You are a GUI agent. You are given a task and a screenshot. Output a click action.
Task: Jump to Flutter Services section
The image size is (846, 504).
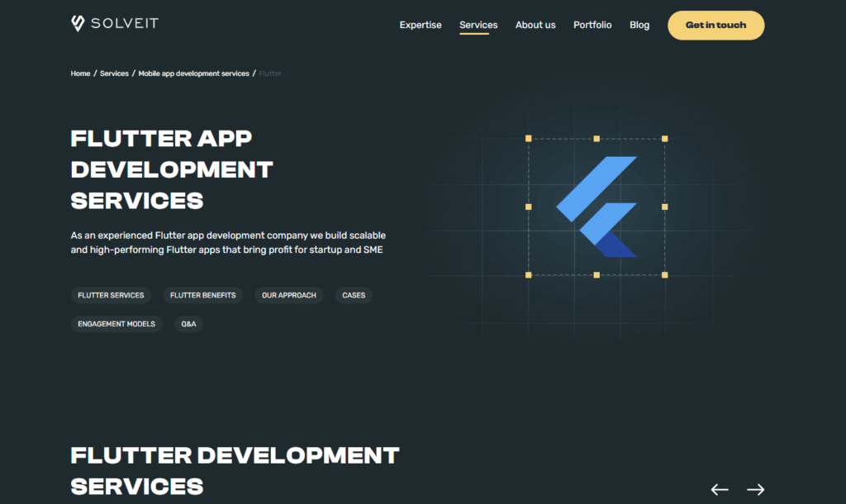pyautogui.click(x=112, y=295)
